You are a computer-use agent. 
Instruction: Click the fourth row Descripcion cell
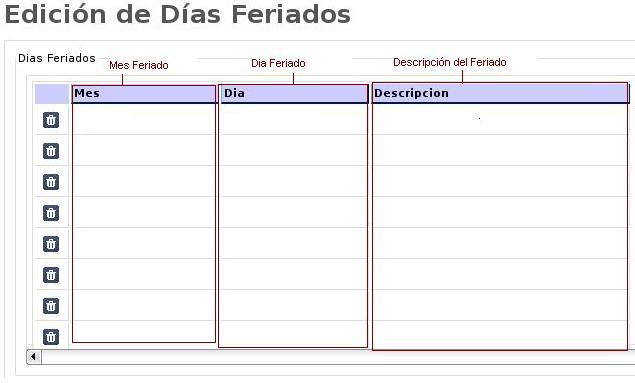click(500, 212)
